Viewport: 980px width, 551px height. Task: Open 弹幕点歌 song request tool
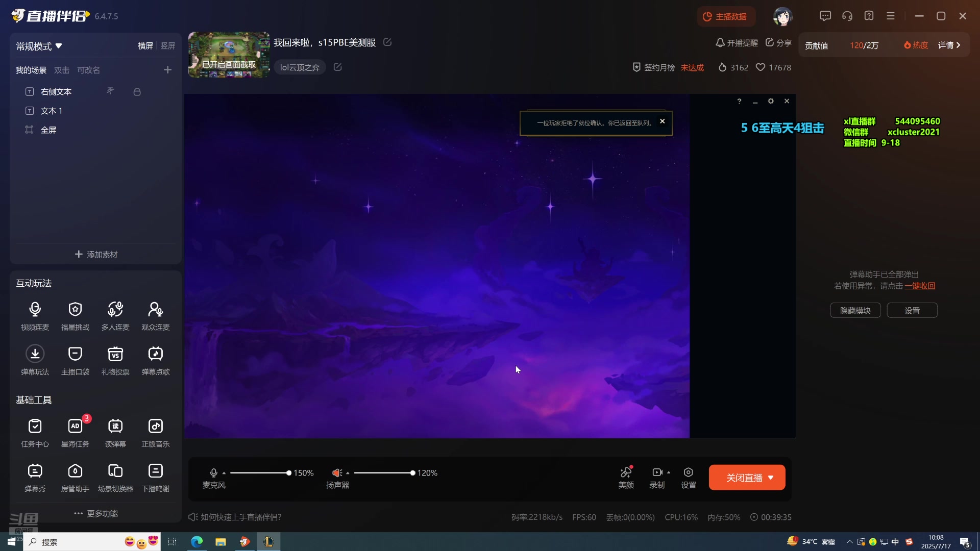click(156, 361)
